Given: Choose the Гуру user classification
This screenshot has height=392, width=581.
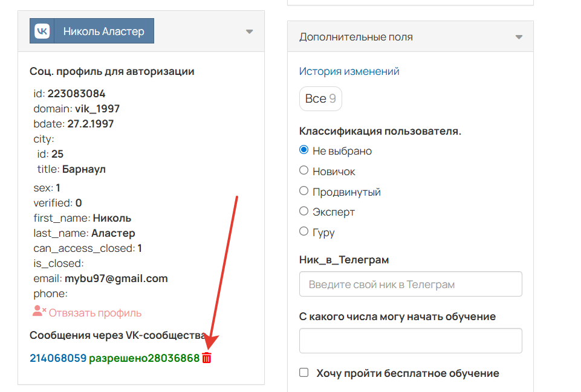Looking at the screenshot, I should [x=303, y=231].
